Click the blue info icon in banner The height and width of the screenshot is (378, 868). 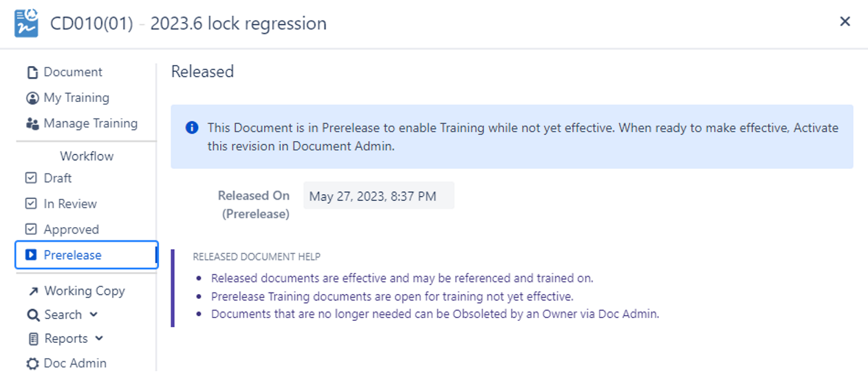(192, 128)
